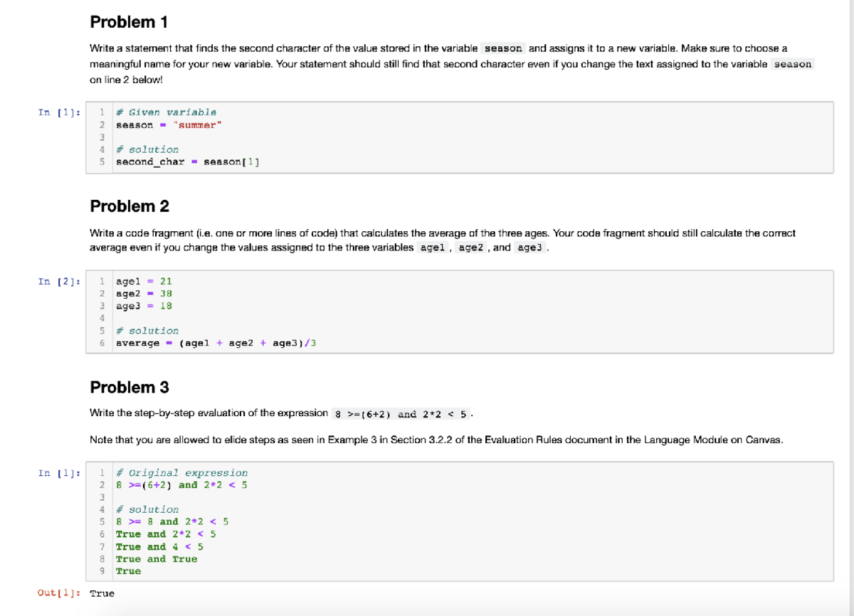Click inline code age1 in Problem 2 text
This screenshot has width=854, height=616.
(433, 248)
